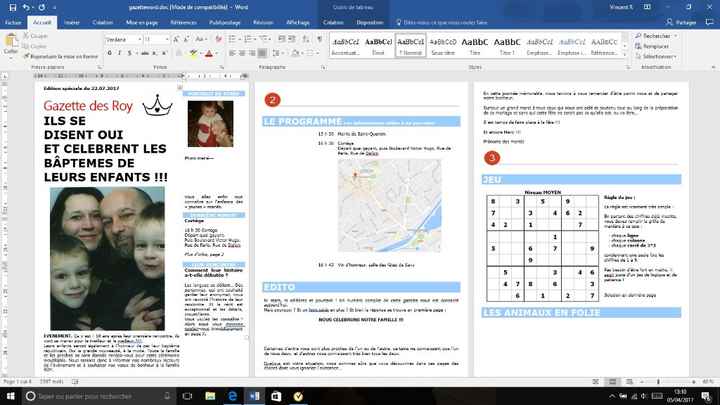Select the Titre 1 style thumbnail
The image size is (720, 405).
[507, 46]
